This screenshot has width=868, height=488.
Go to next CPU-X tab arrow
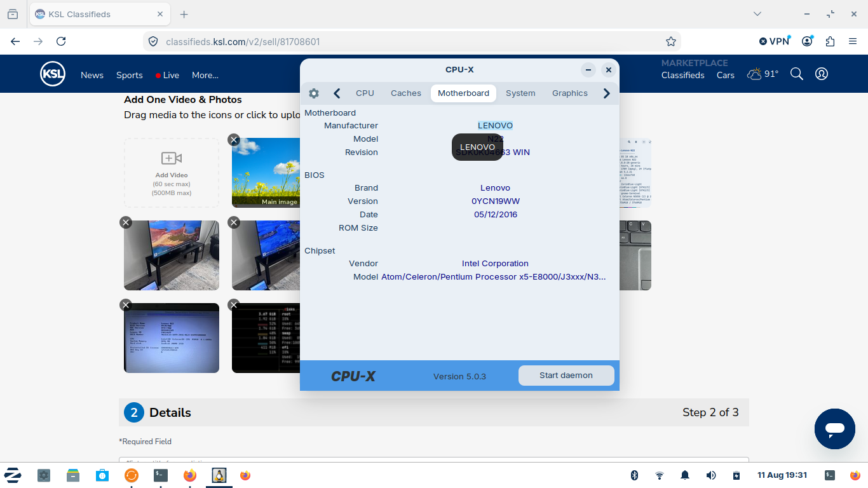607,93
